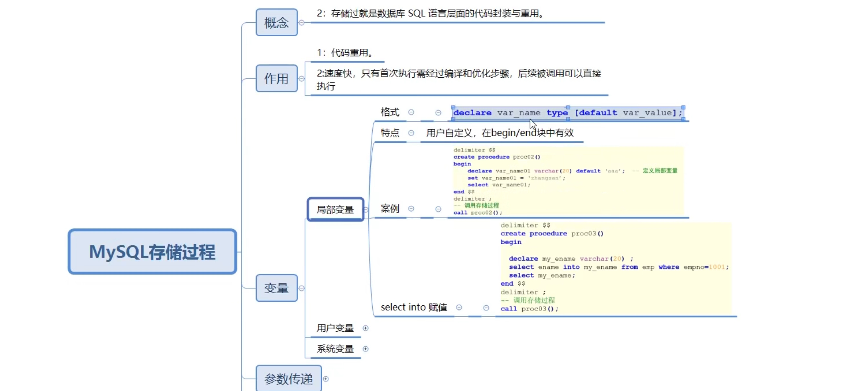Expand the 参数传递 node

pos(325,379)
